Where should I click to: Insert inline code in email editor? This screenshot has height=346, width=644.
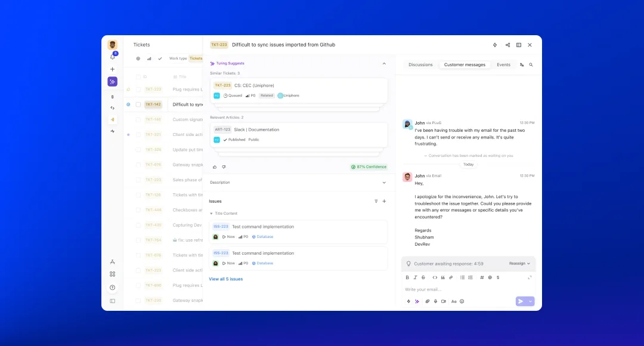coord(435,277)
